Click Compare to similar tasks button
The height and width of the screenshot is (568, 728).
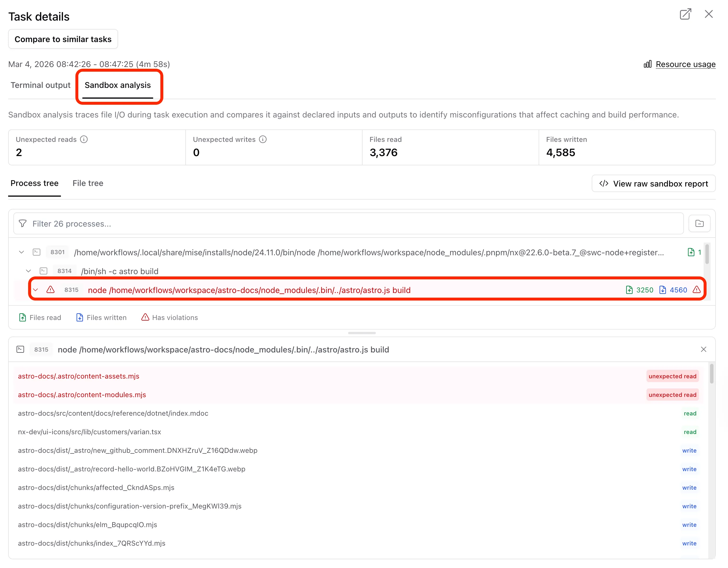(x=63, y=39)
